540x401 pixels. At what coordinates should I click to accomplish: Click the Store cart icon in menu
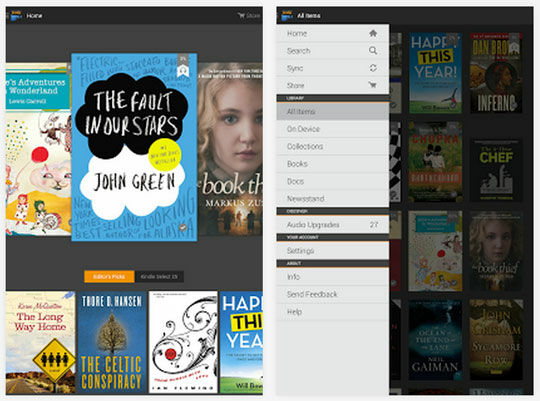pos(373,85)
